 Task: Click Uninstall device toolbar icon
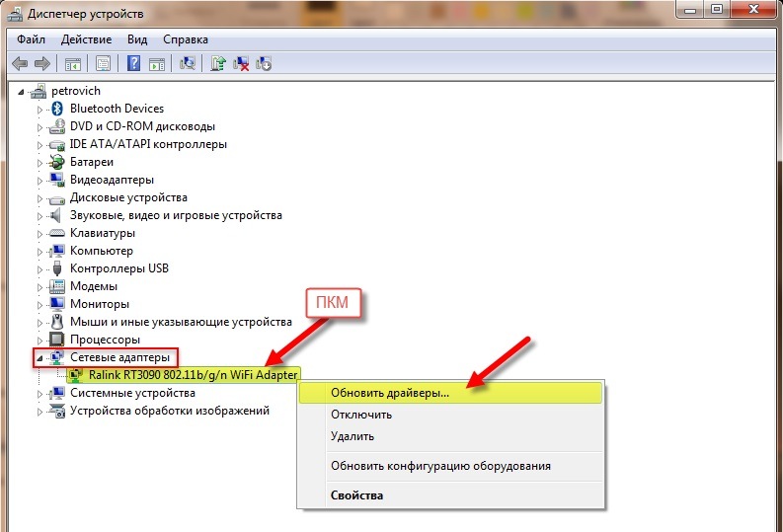tap(264, 63)
